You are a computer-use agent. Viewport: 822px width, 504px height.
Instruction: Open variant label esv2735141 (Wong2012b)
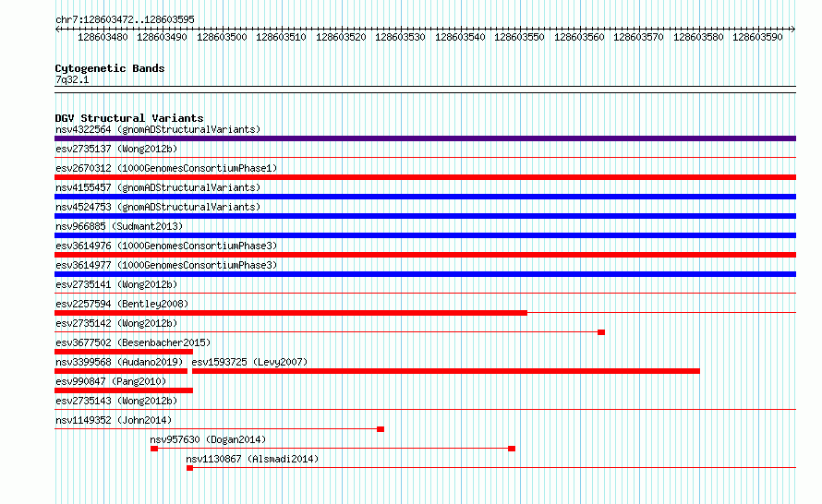(x=116, y=284)
